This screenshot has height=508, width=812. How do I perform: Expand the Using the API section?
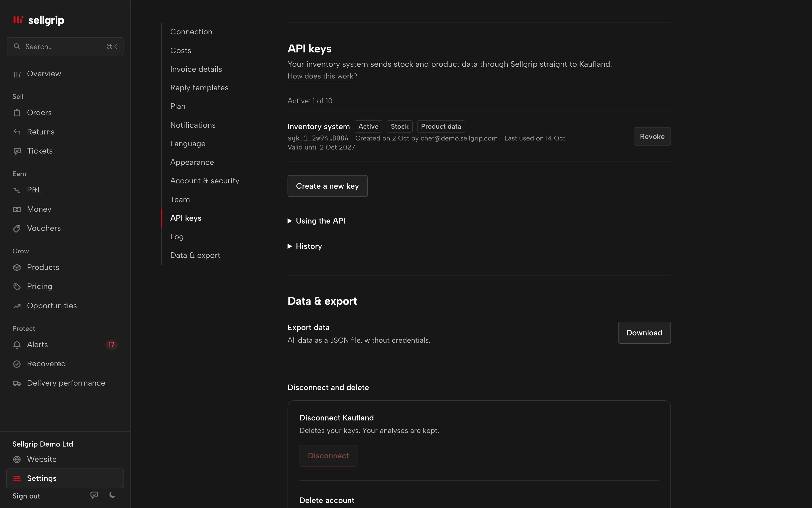coord(317,221)
